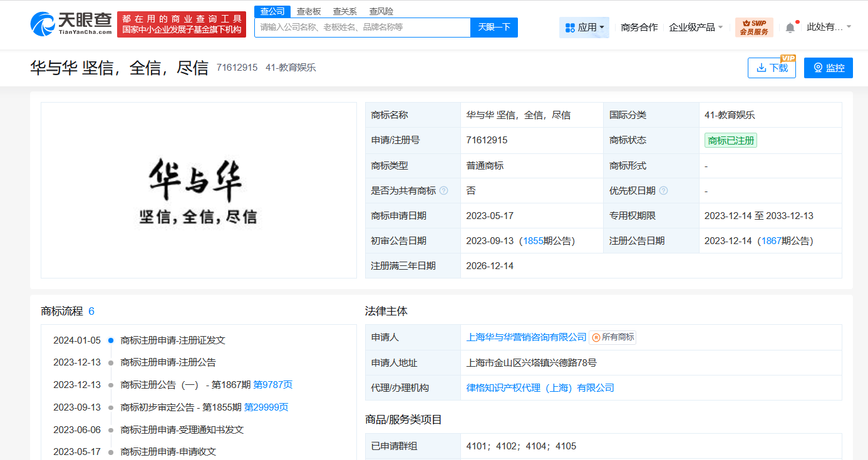Open 上海华与华营销咨询有限公司 applicant link
The height and width of the screenshot is (460, 868).
coord(526,337)
